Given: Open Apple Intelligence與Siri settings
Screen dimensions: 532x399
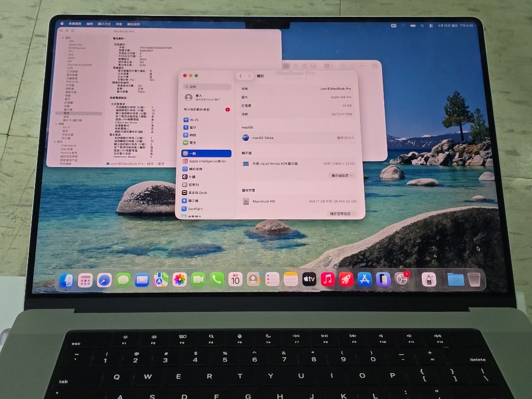Looking at the screenshot, I should [206, 161].
